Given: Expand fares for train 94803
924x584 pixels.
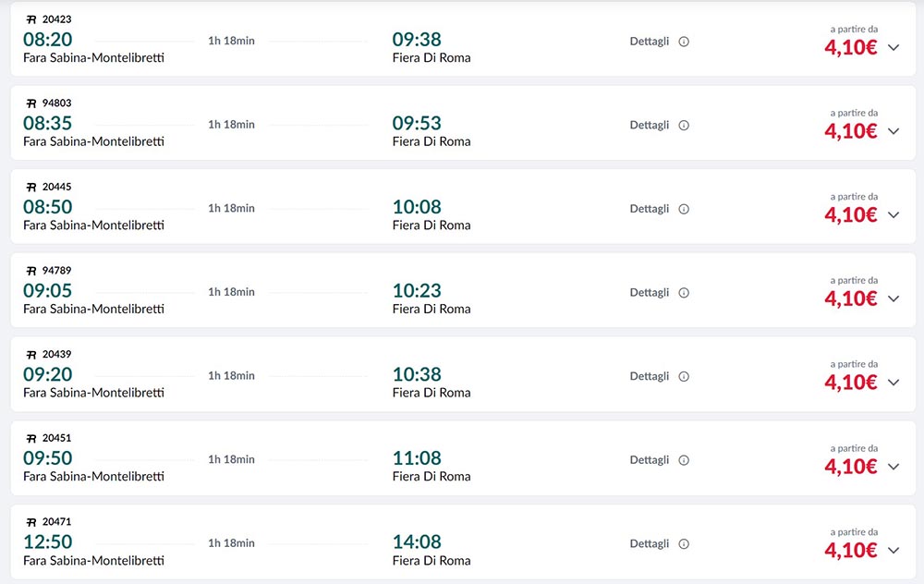Looking at the screenshot, I should tap(894, 131).
